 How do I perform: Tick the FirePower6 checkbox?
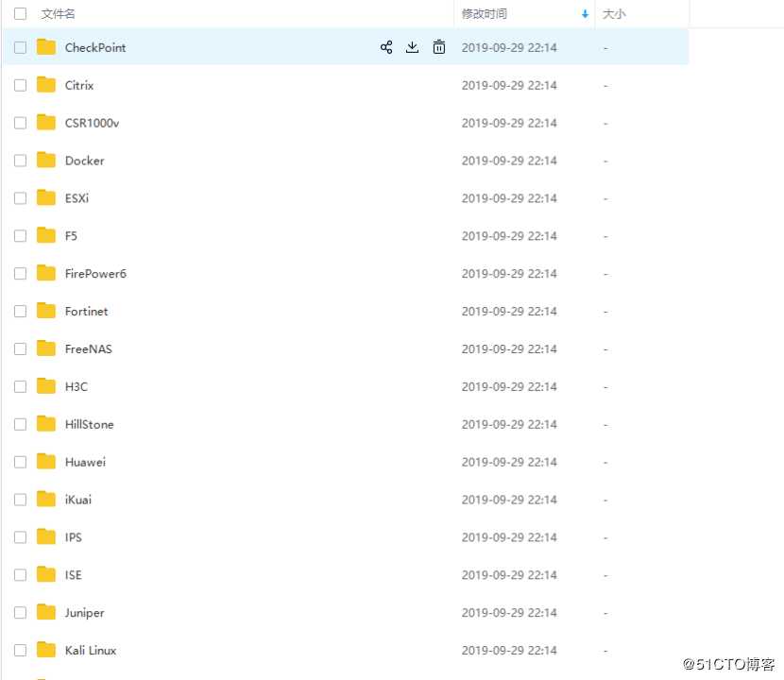click(x=21, y=274)
